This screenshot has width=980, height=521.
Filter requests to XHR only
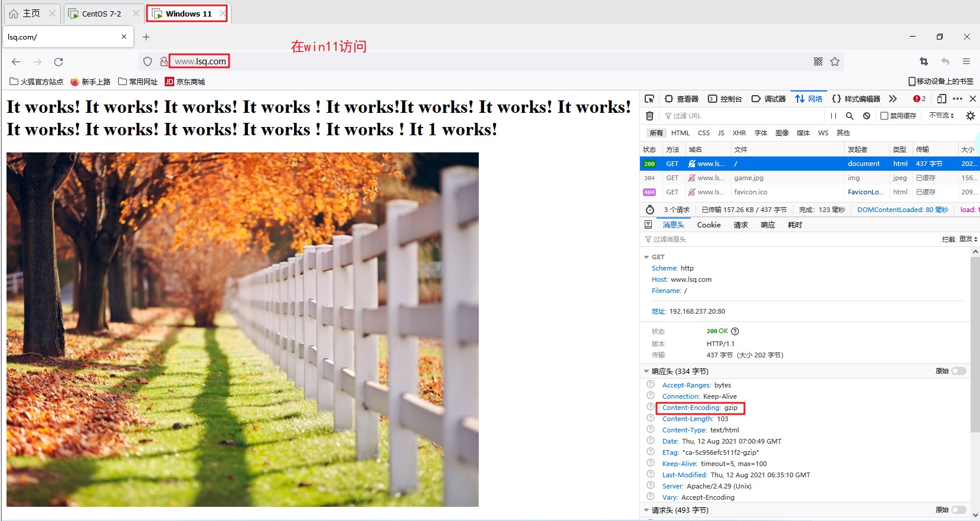(739, 133)
